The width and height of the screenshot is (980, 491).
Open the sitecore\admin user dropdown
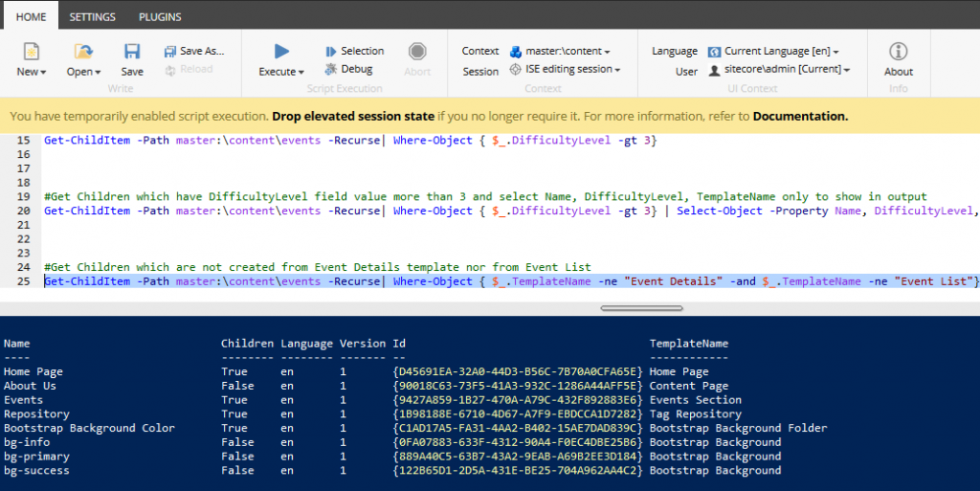[x=779, y=69]
